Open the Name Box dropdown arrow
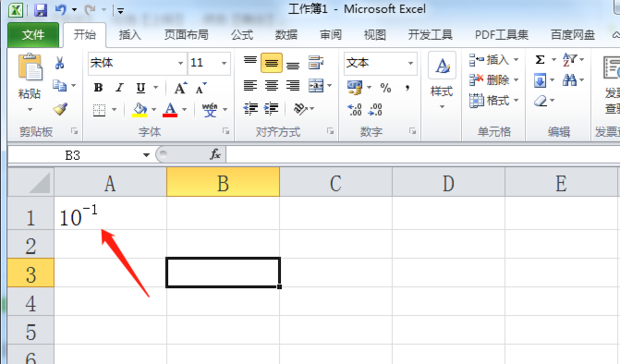 146,155
